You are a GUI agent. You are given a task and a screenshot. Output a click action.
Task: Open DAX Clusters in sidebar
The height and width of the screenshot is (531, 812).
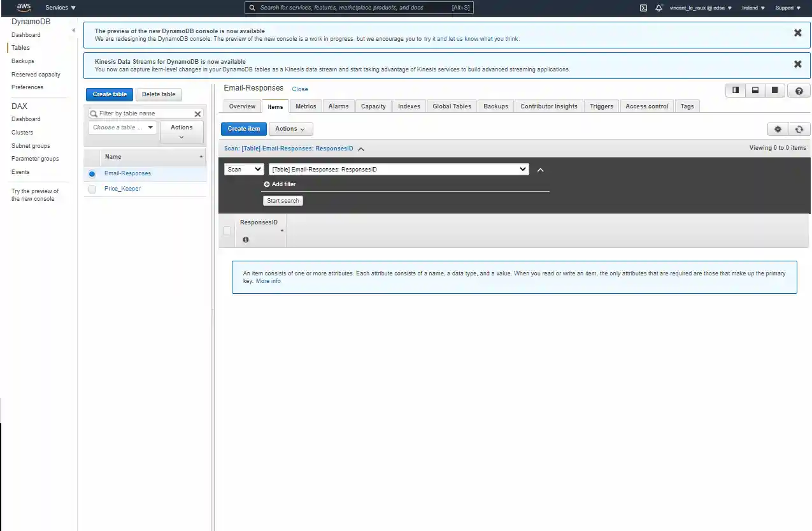[22, 133]
